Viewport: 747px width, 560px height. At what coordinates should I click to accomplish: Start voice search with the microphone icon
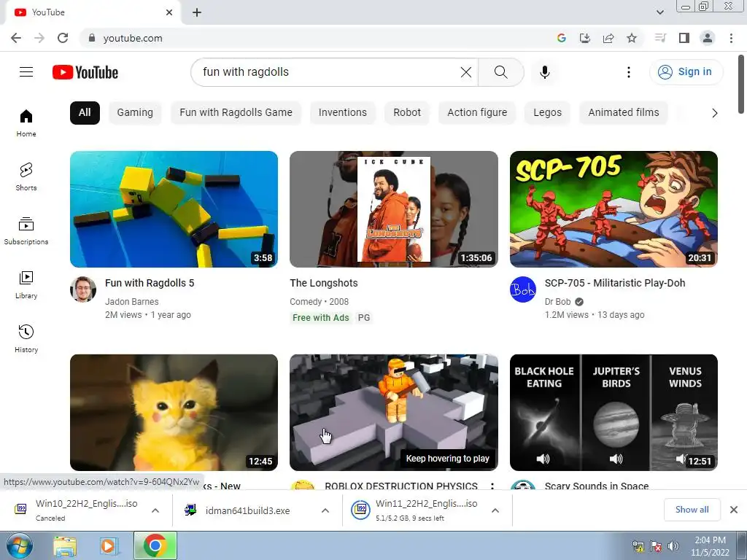544,72
